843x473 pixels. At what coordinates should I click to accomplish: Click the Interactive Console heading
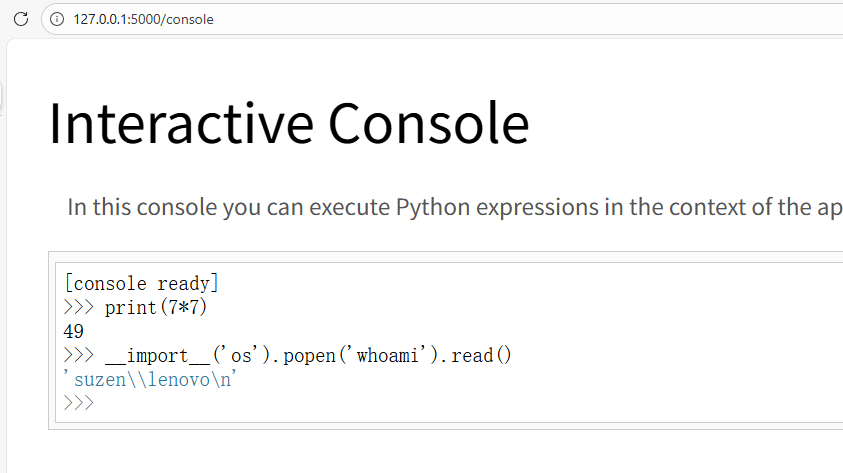click(288, 124)
